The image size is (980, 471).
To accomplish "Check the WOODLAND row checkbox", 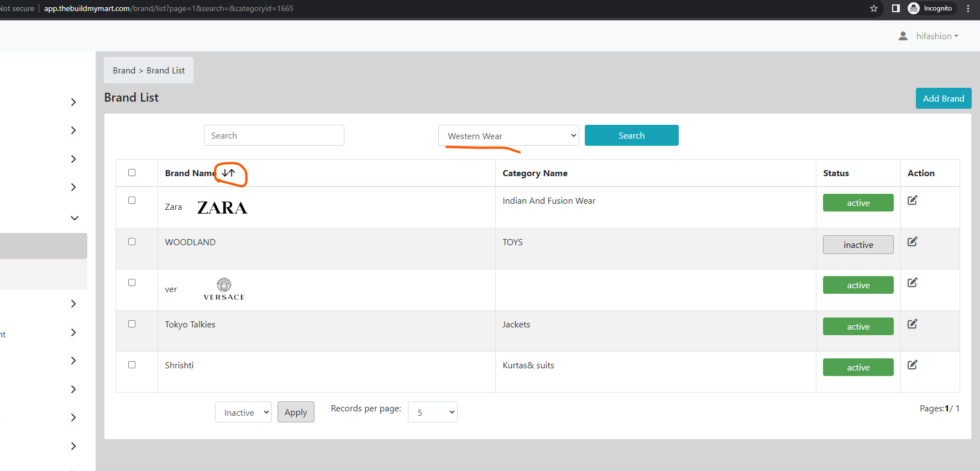I will pos(132,241).
